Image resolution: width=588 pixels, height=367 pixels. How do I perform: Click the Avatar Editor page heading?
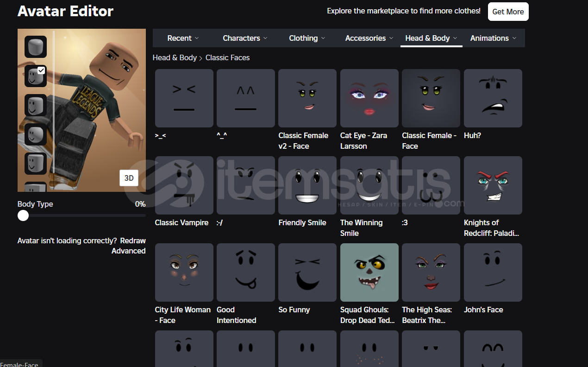pyautogui.click(x=65, y=11)
